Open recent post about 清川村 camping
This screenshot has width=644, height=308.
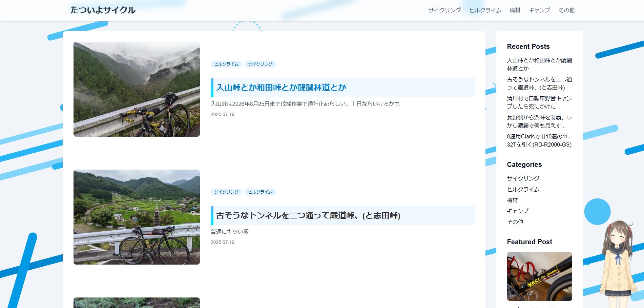tap(539, 102)
